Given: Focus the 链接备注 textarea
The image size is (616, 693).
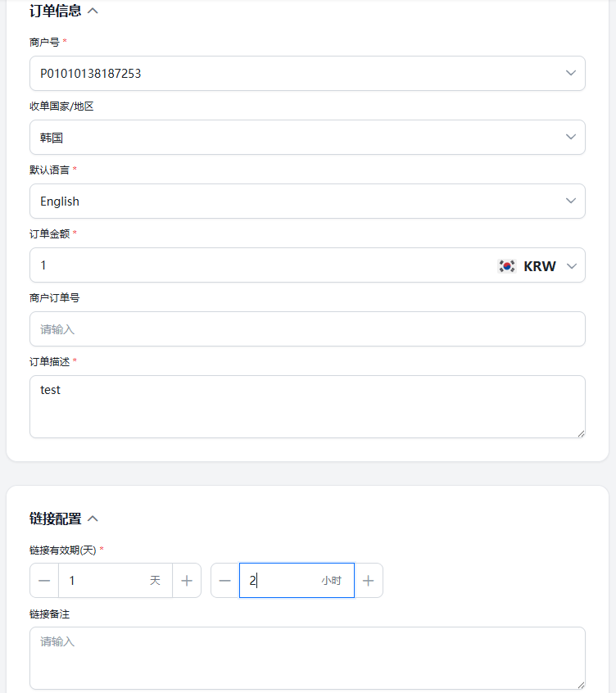Looking at the screenshot, I should coord(307,658).
